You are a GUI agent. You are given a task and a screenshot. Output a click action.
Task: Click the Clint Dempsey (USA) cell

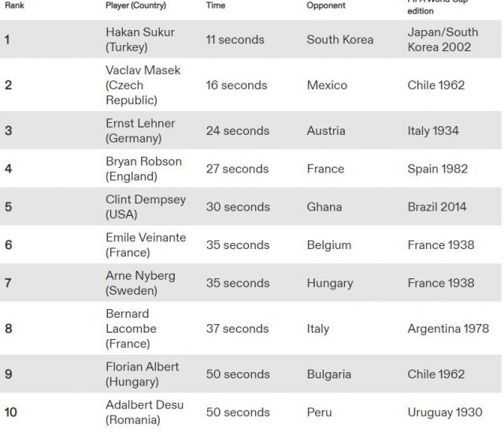(146, 207)
